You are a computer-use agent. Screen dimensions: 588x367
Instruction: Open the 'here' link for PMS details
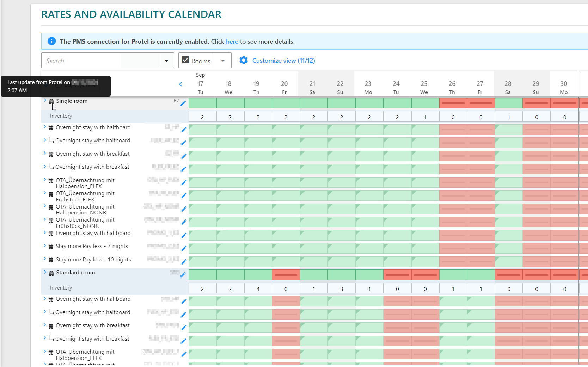click(232, 42)
